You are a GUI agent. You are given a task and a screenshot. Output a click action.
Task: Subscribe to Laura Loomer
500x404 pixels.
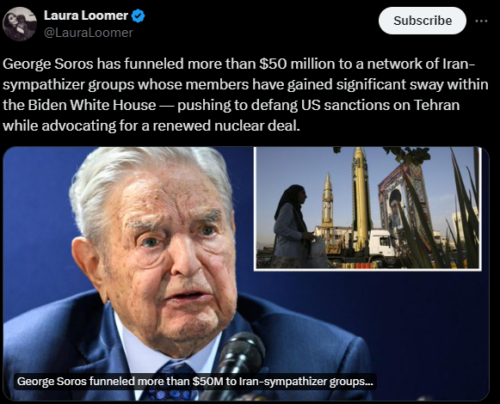click(x=422, y=21)
